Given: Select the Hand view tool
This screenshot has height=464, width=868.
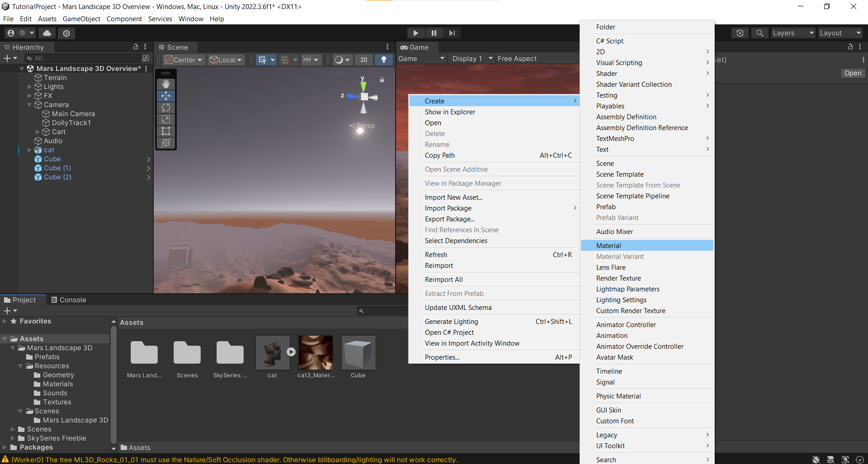Looking at the screenshot, I should (x=166, y=84).
